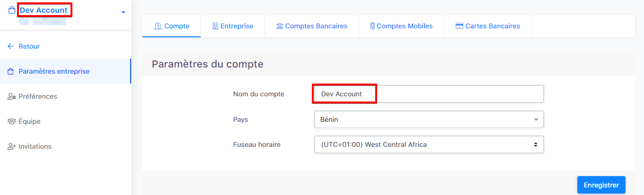Expand the Dev Account switcher arrow
Viewport: 644px width, 195px height.
124,12
